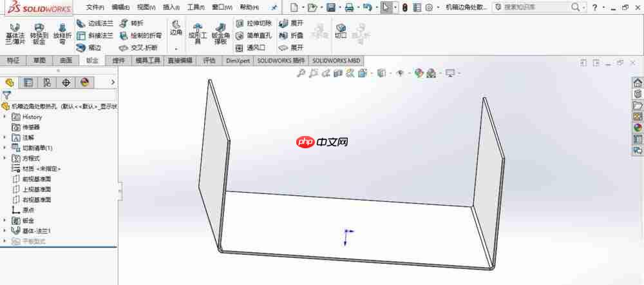Open the search options dropdown beside magnifier

585,7
